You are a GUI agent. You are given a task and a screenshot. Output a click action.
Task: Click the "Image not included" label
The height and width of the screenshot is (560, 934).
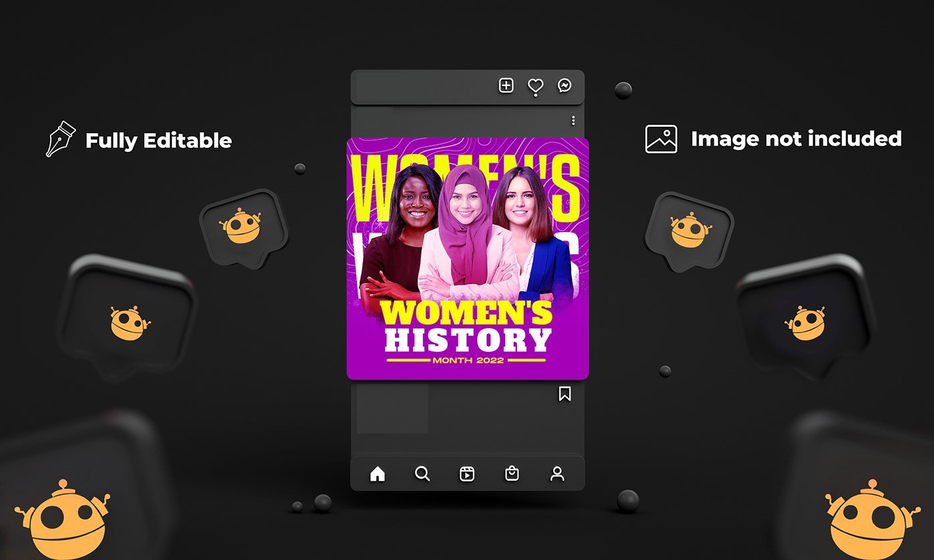point(796,139)
